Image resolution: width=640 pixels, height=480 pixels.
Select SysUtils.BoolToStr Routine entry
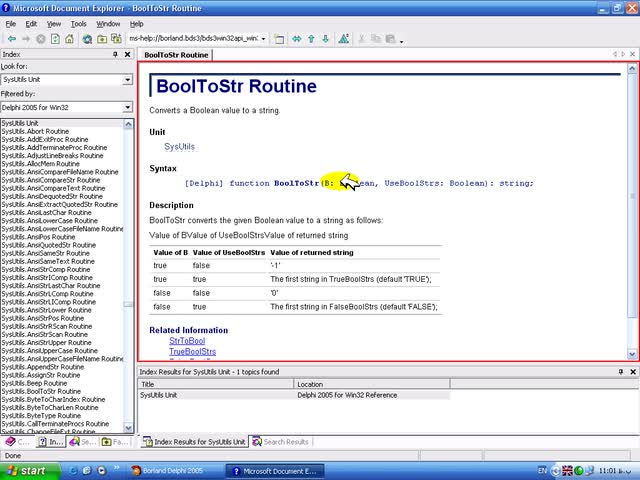coord(41,391)
